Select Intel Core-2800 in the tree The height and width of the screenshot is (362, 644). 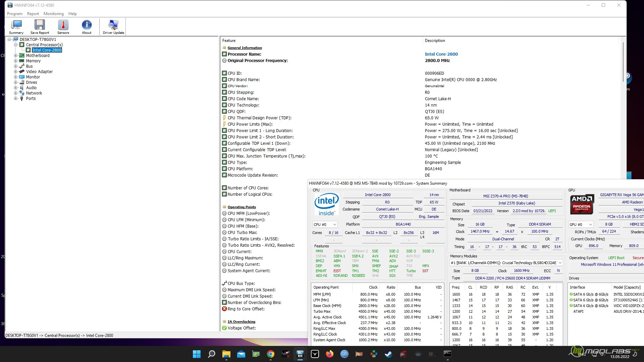click(x=47, y=50)
